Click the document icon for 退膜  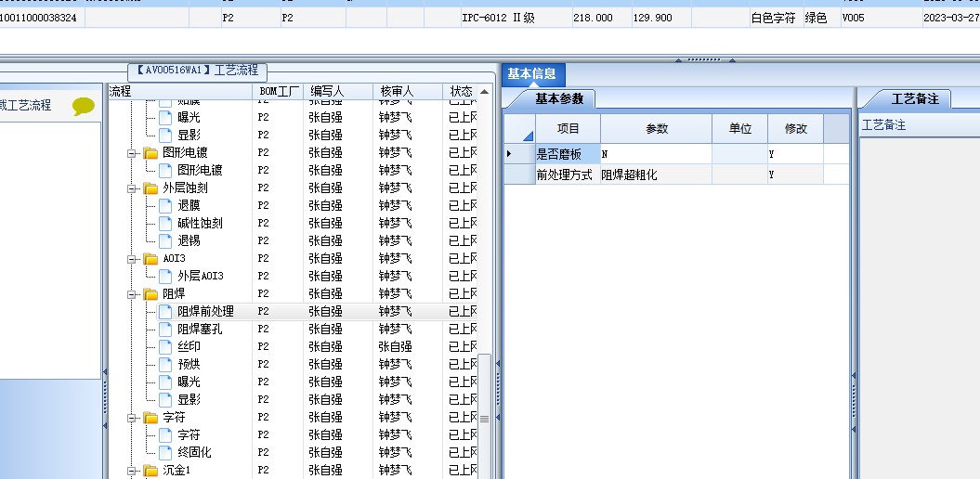(165, 205)
